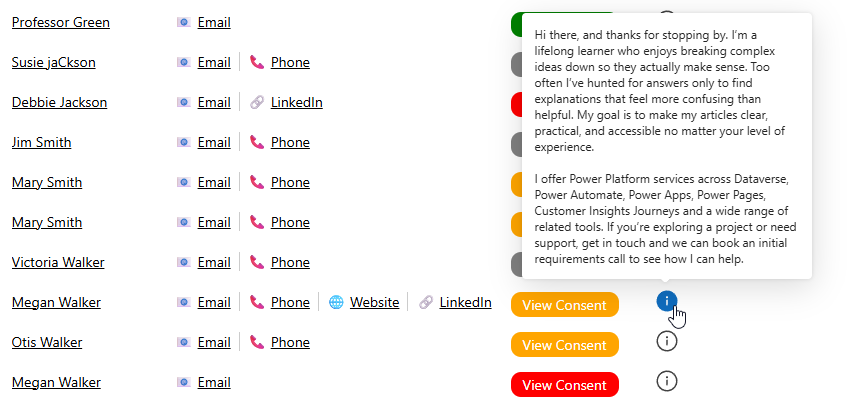Open the Victoria Walker contact name

tap(58, 262)
